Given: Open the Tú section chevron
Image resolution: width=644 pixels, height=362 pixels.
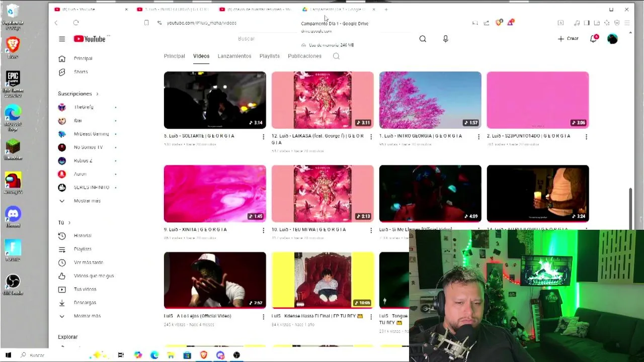Looking at the screenshot, I should click(x=69, y=223).
